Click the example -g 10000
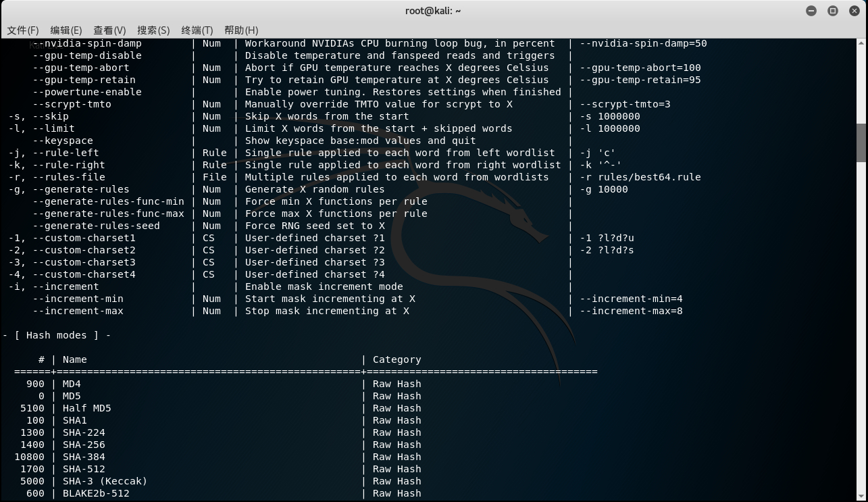The height and width of the screenshot is (502, 868). coord(605,189)
